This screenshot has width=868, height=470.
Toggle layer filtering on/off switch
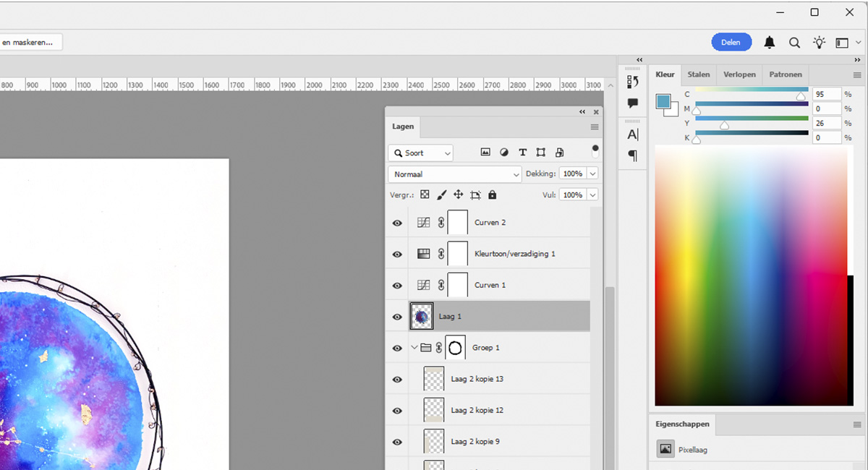595,151
